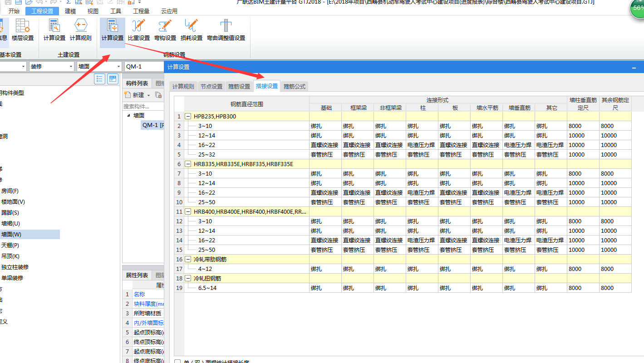The height and width of the screenshot is (363, 644).
Task: Select 吊顶(K) in the navigation tree
Action: point(10,256)
